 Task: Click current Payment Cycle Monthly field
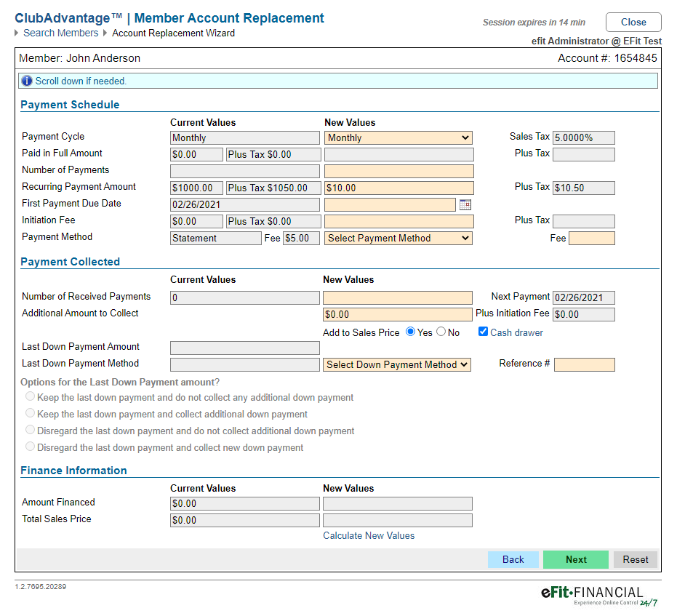coord(245,137)
